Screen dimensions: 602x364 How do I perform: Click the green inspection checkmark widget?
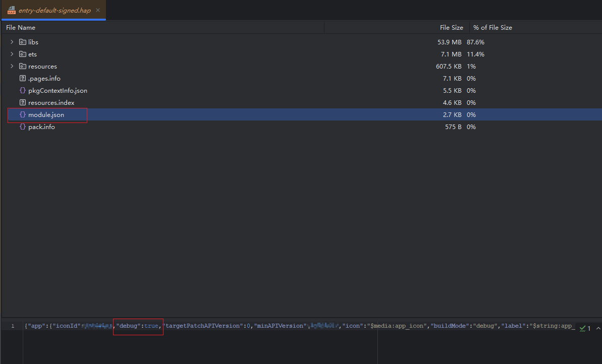coord(585,328)
